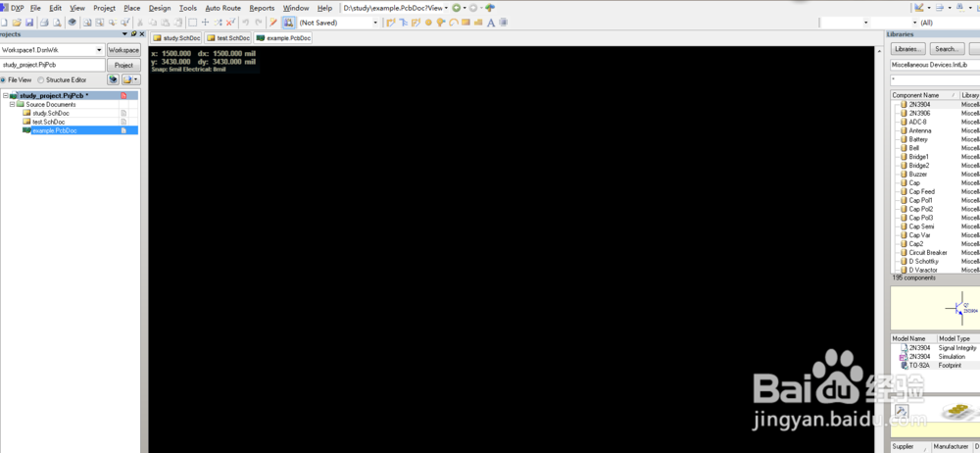Open the Devices View layers icon
Viewport: 980px width, 453px height.
tap(72, 23)
